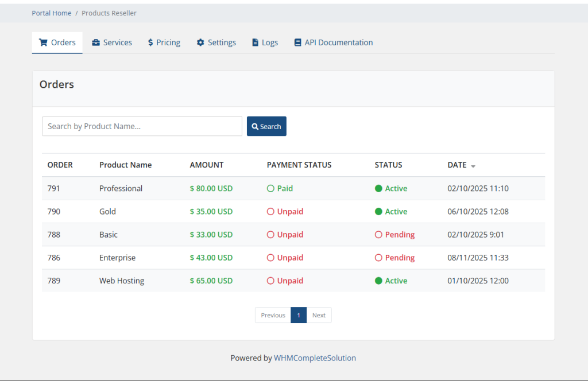Viewport: 588px width, 381px height.
Task: Open the Pricing tab
Action: point(164,42)
